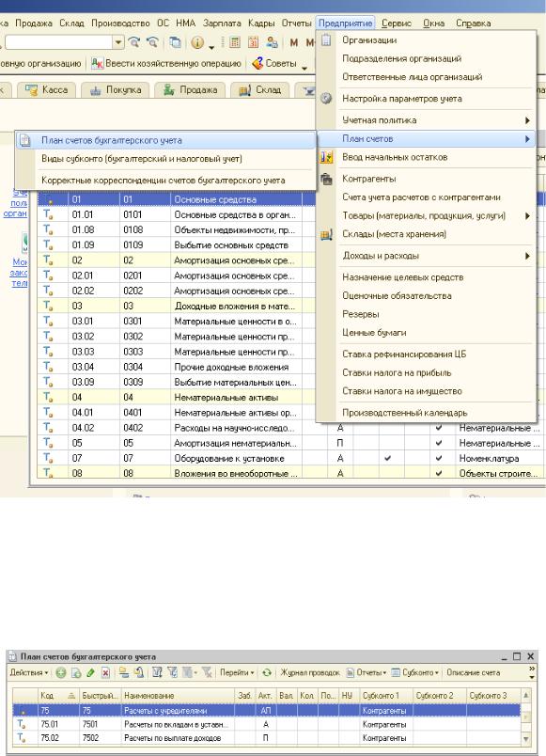Open the calendar icon in toolbar
Viewport: 546px width, 756px height.
(x=253, y=42)
